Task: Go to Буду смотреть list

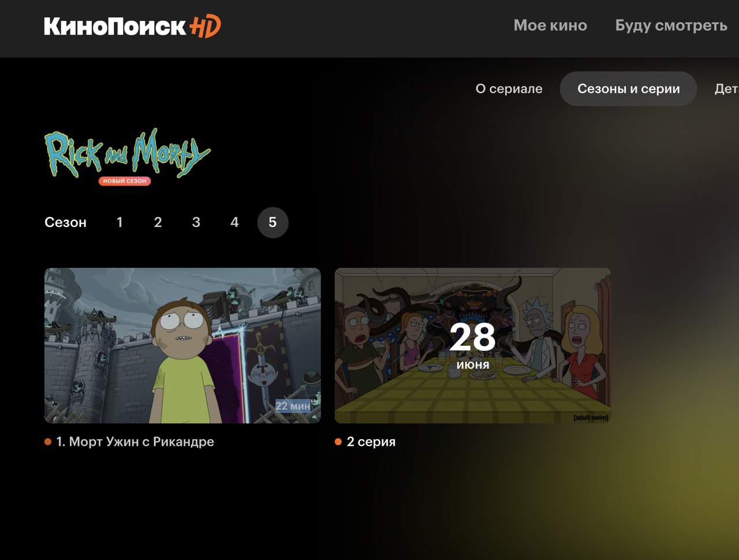Action: [671, 25]
